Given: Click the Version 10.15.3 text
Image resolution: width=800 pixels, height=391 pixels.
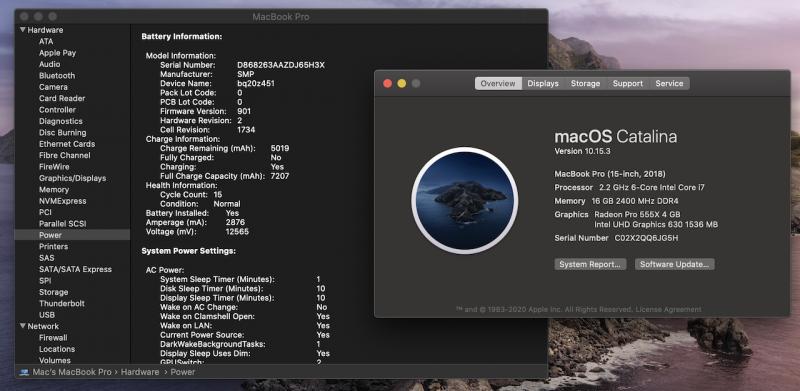Looking at the screenshot, I should tap(583, 151).
